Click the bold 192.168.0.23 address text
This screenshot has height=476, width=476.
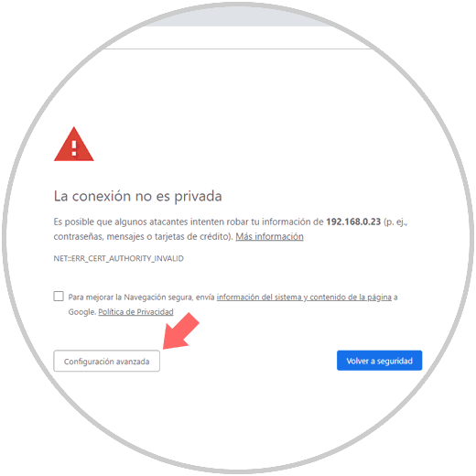[x=353, y=222]
